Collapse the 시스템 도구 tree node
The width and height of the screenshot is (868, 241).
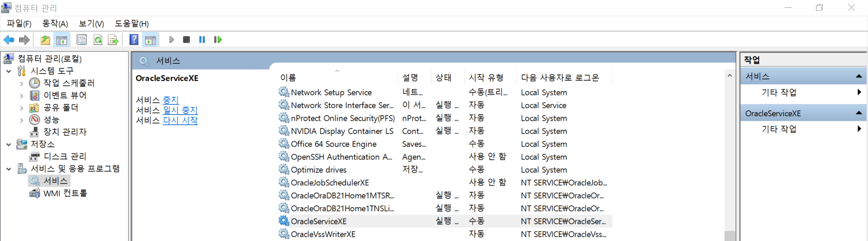[9, 71]
